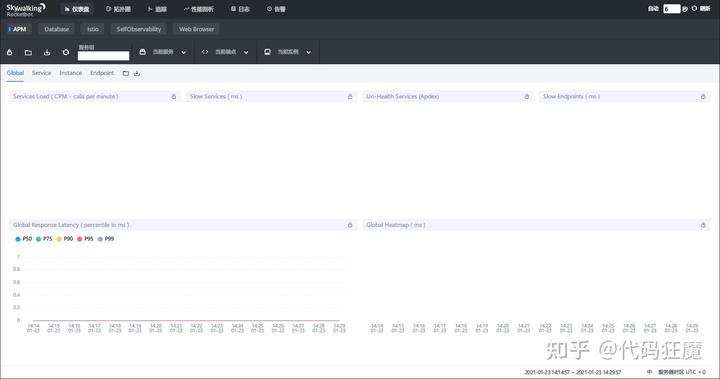Image resolution: width=720 pixels, height=379 pixels.
Task: Click small folder icon beside Endpoint tab
Action: tap(125, 73)
